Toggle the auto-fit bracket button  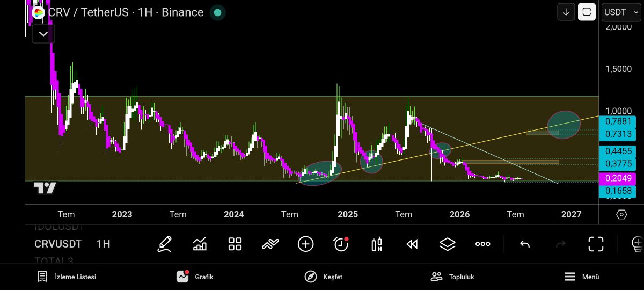coord(587,12)
